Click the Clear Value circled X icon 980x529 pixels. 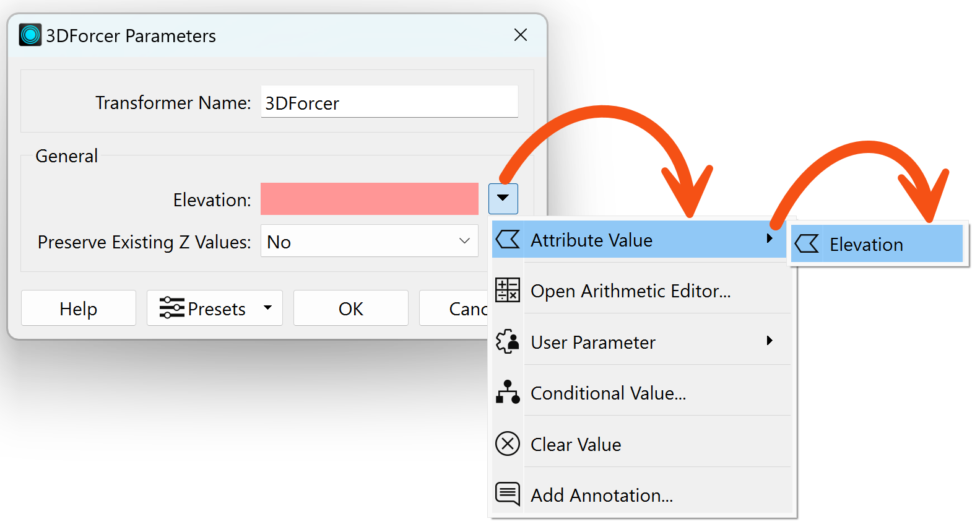pyautogui.click(x=508, y=444)
